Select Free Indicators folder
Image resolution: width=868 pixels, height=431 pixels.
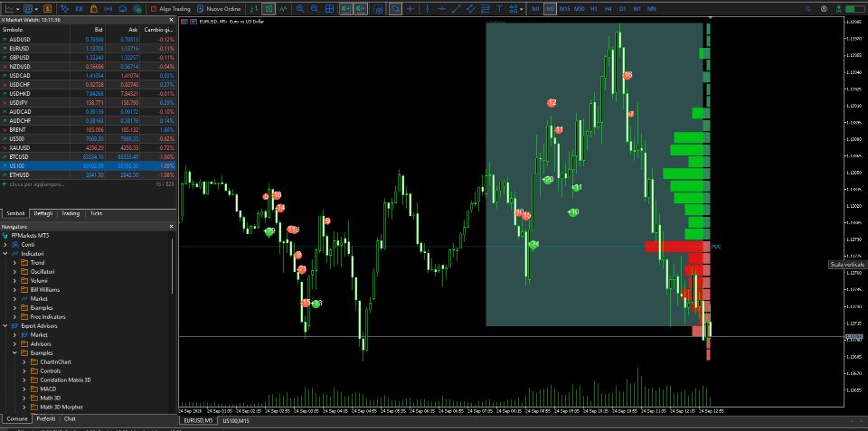(x=48, y=317)
